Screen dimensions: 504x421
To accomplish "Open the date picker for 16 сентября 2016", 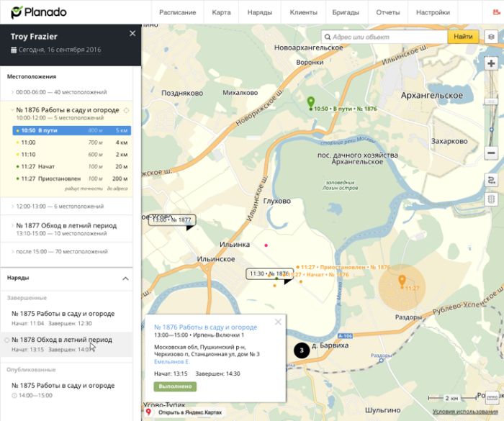I will point(60,50).
